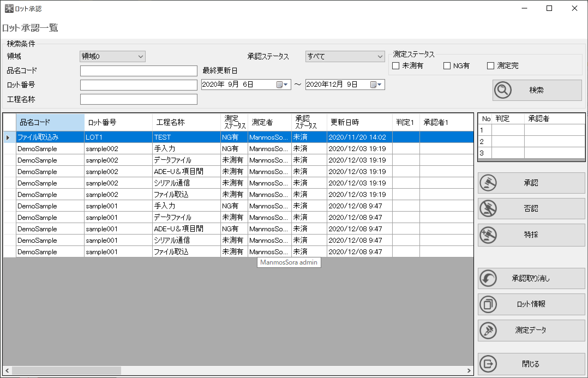
Task: Click the lot info (ロット情報) copy icon
Action: [488, 304]
